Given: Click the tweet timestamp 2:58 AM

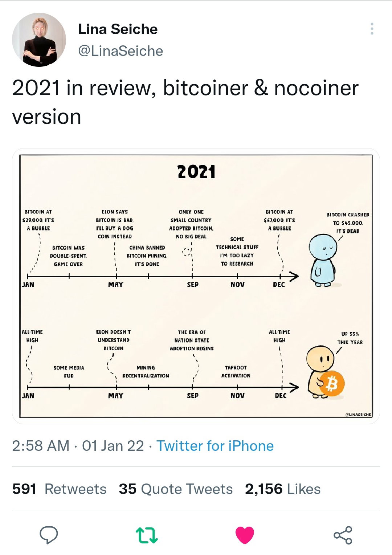Looking at the screenshot, I should [x=41, y=446].
